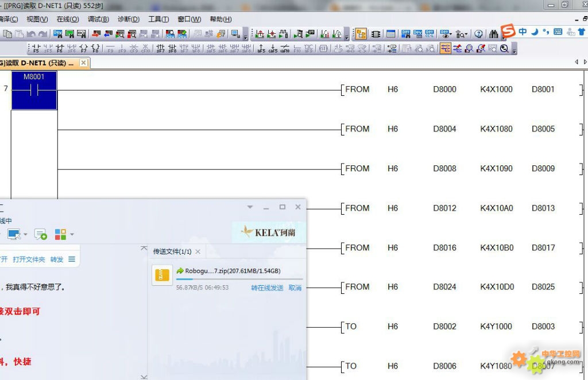Open Dev eye watch dropdown arrow

[450, 34]
